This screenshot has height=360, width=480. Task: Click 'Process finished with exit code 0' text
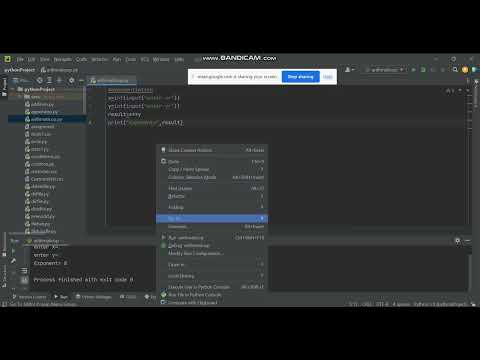(x=83, y=279)
